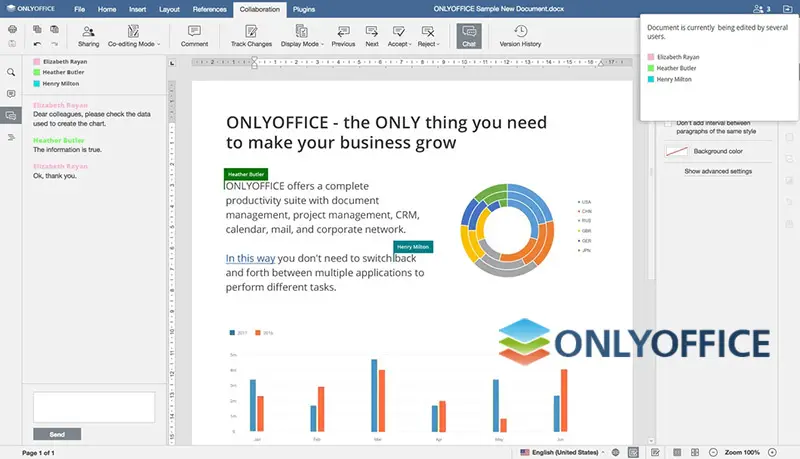Switch to the Plugins tab
Image resolution: width=800 pixels, height=459 pixels.
[x=304, y=9]
